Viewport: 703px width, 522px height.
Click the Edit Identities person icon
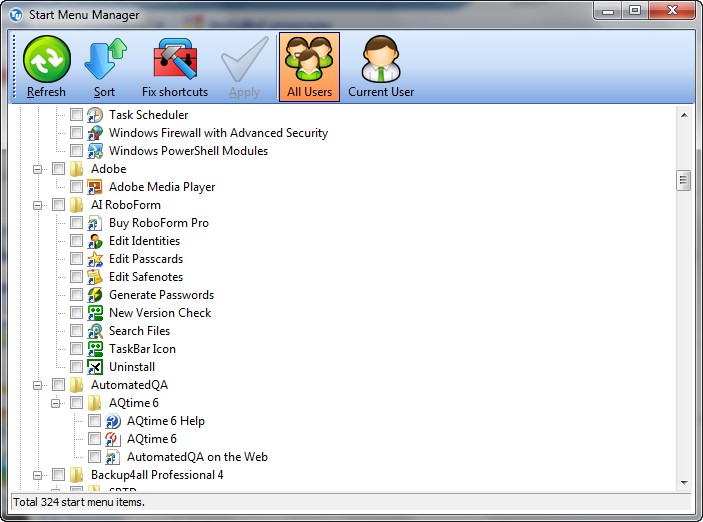tap(95, 241)
